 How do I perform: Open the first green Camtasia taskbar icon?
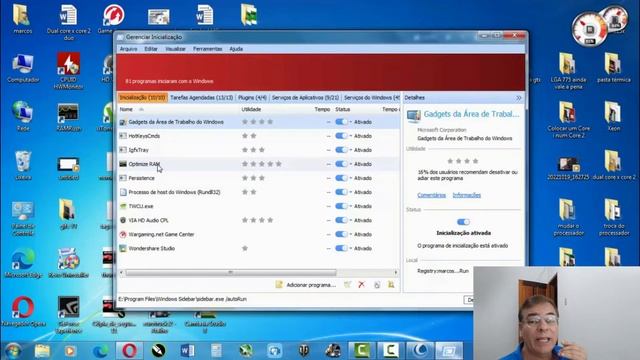coord(362,351)
